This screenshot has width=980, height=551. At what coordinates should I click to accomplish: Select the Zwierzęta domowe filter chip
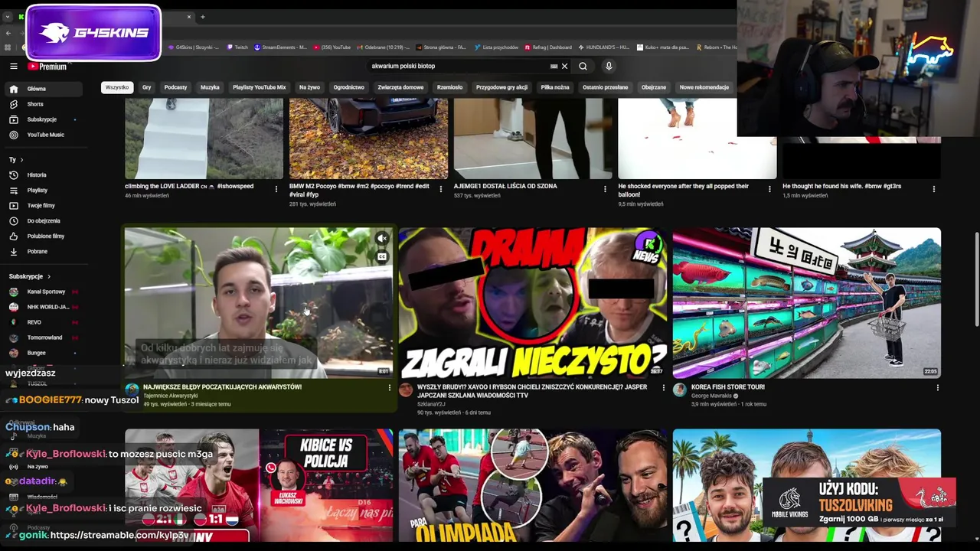(400, 87)
